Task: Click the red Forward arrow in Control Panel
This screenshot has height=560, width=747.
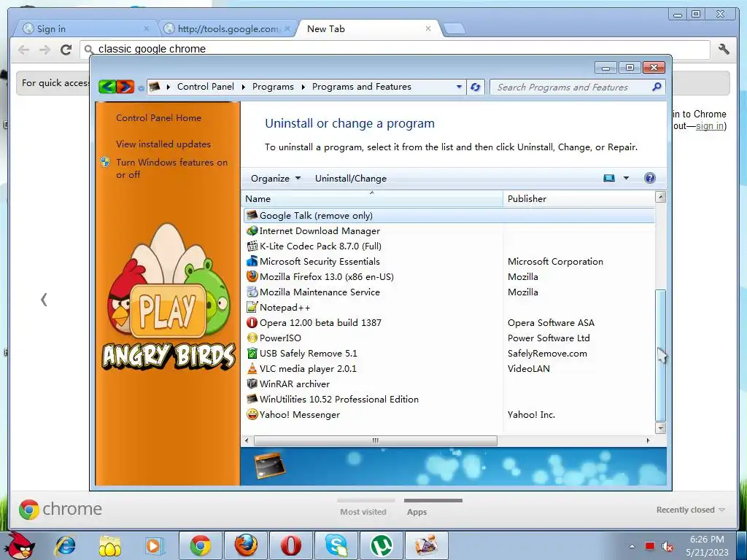Action: tap(125, 87)
